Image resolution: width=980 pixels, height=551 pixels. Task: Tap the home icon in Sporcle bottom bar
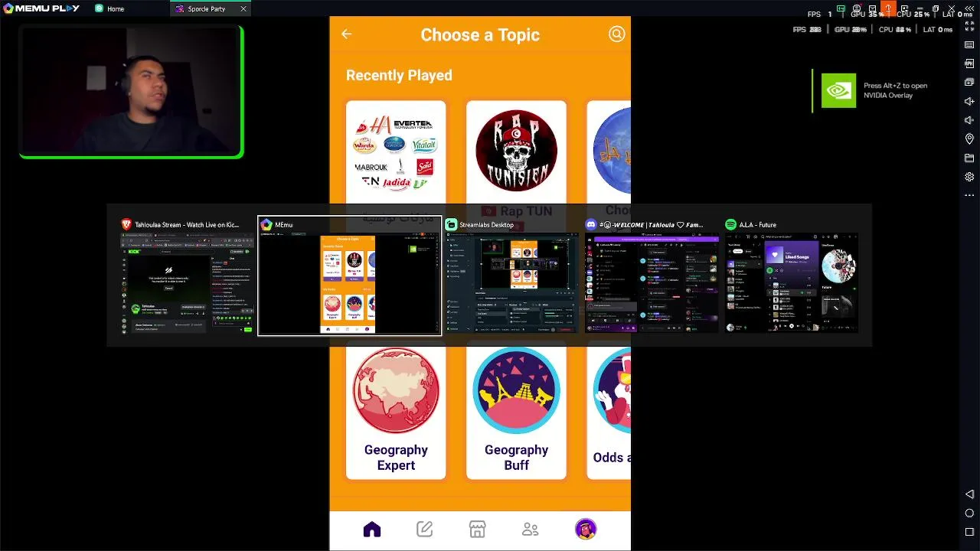point(372,530)
